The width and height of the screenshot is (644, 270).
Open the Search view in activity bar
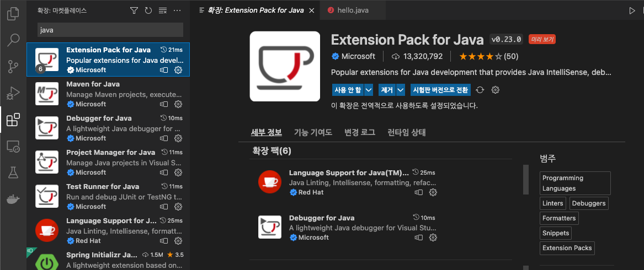(13, 40)
